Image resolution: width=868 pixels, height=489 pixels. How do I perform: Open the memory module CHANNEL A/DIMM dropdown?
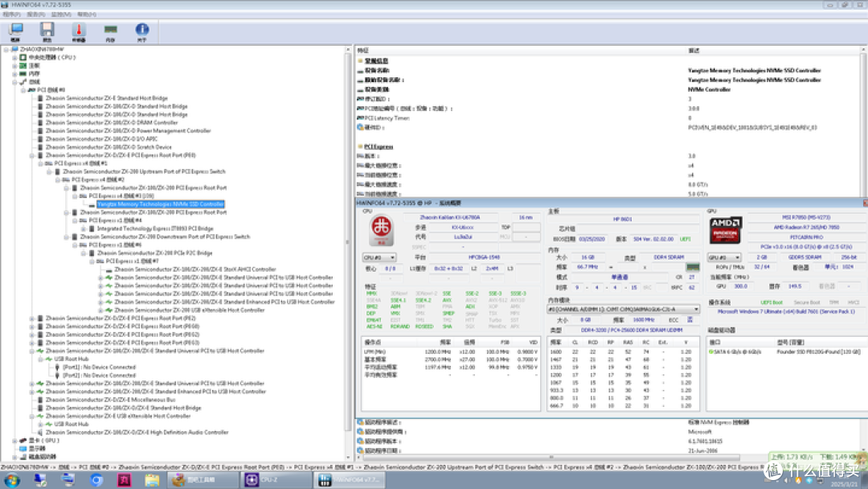623,309
